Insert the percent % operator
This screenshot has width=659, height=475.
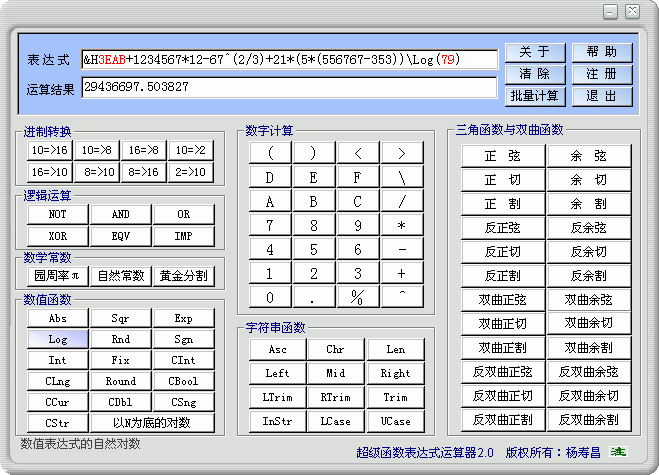coord(358,297)
